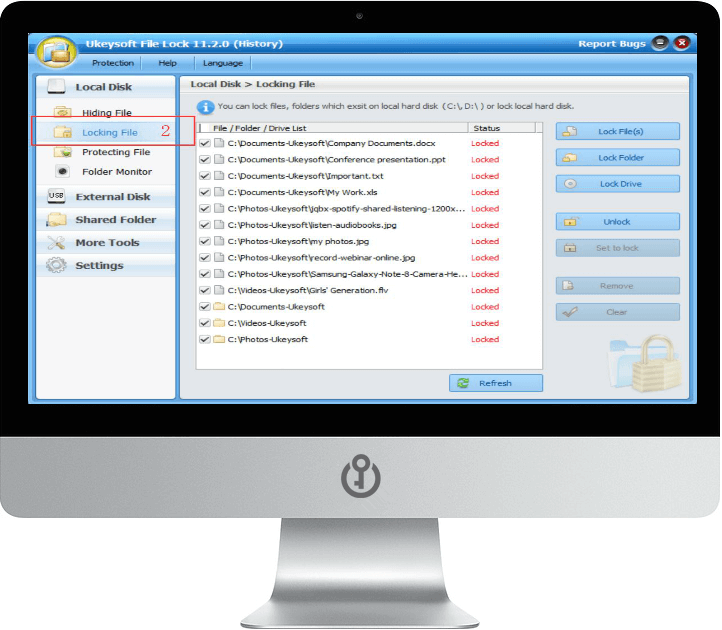Open the Language menu

pos(223,63)
